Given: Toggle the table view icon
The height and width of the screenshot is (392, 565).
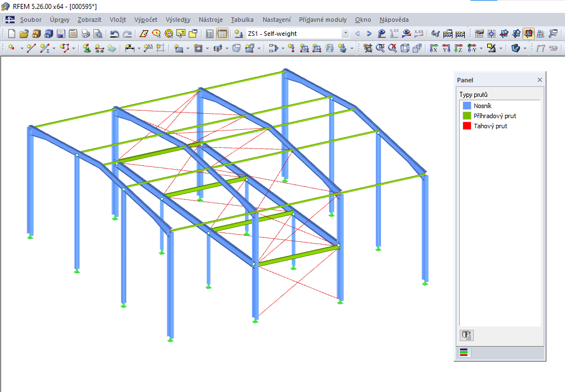Looking at the screenshot, I should (x=222, y=34).
